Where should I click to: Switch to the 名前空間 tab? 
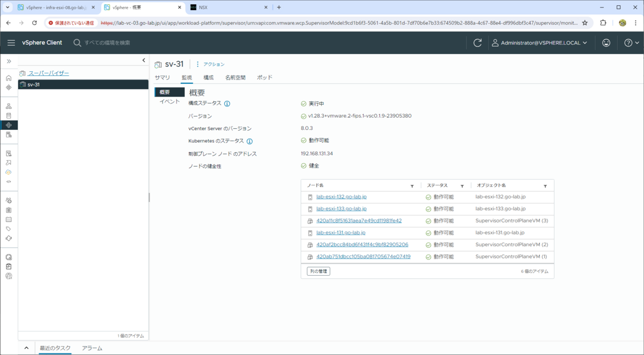[235, 77]
